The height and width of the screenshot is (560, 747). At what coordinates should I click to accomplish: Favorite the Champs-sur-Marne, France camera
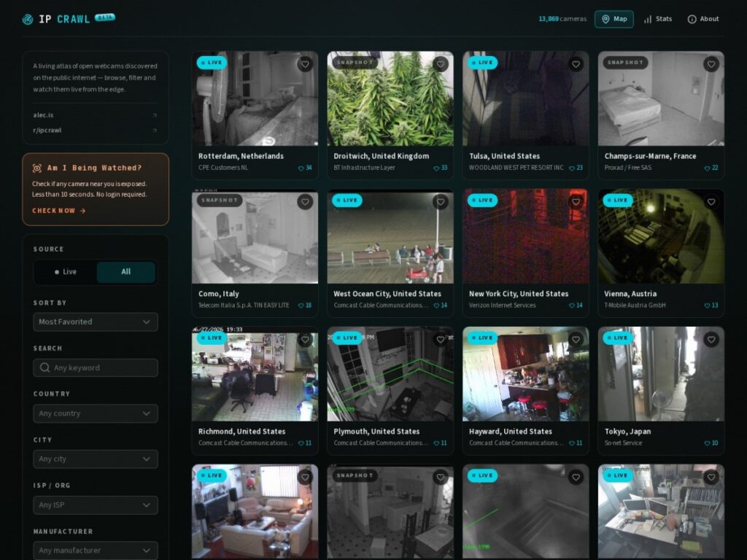pyautogui.click(x=711, y=64)
